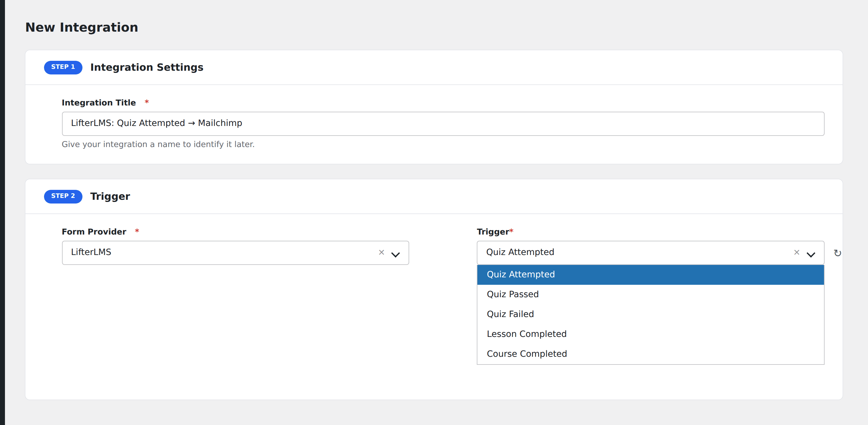Collapse the Trigger dropdown arrow
Viewport: 868px width, 425px height.
[x=811, y=254]
